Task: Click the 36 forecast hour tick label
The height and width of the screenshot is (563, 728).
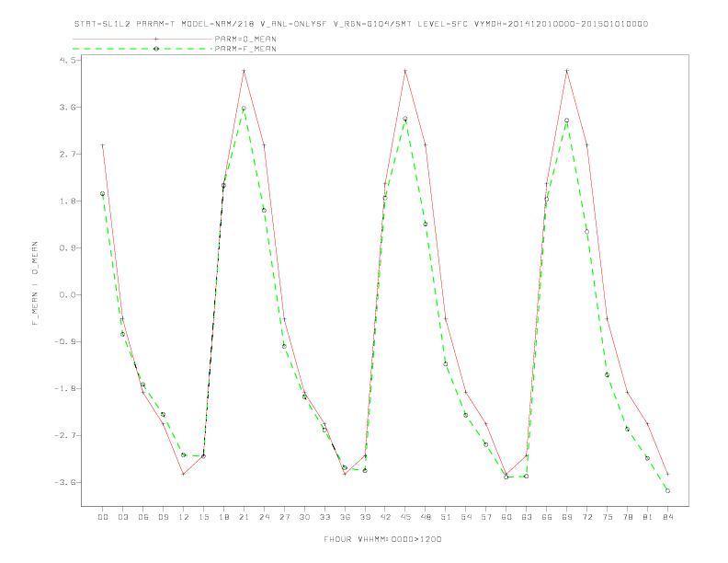Action: [x=345, y=517]
